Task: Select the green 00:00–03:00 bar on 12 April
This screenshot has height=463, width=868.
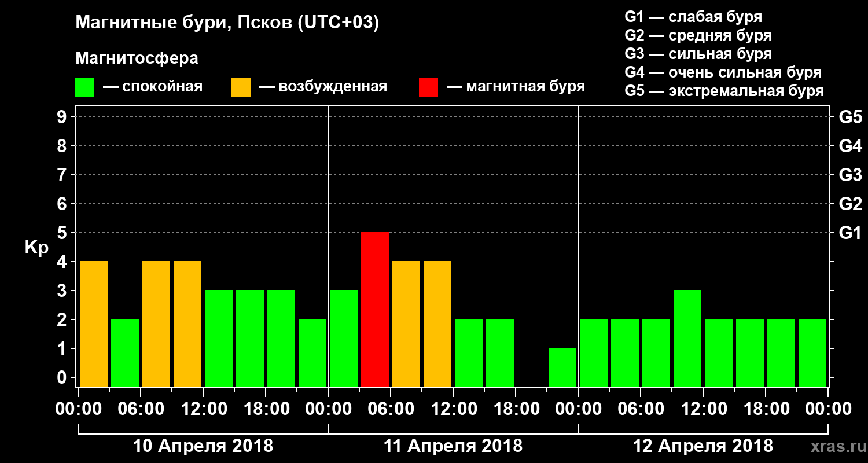Action: [x=594, y=352]
